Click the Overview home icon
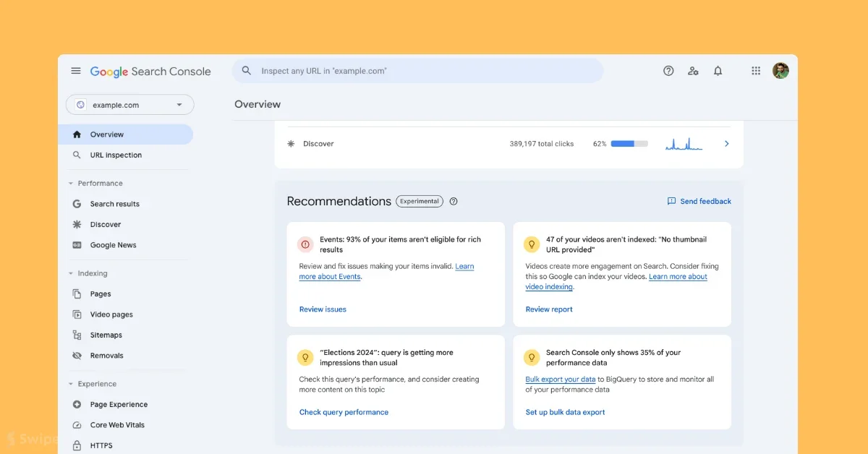 click(x=77, y=134)
